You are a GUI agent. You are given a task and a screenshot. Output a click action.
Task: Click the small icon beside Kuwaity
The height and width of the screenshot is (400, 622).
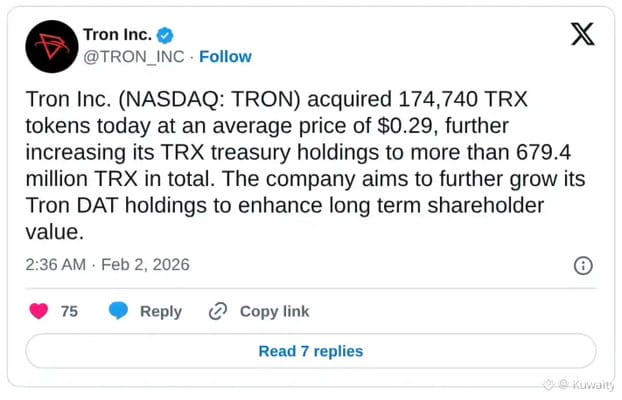564,384
